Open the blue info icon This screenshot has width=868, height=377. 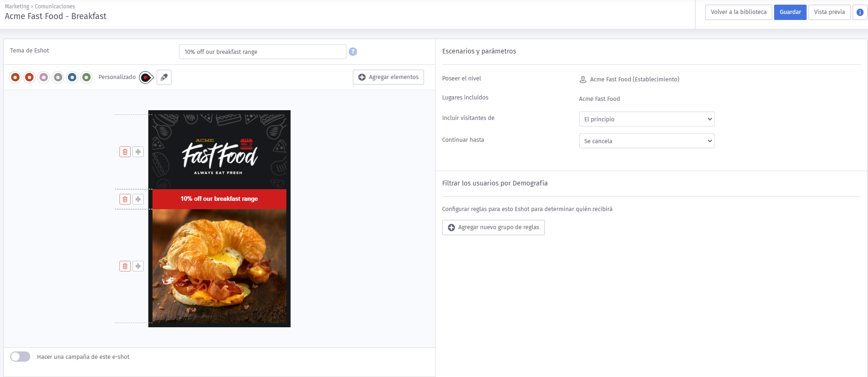[860, 12]
